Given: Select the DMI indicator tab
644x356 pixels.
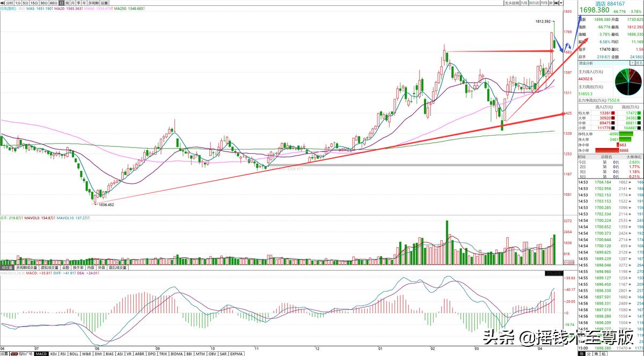Looking at the screenshot, I should pyautogui.click(x=99, y=353).
